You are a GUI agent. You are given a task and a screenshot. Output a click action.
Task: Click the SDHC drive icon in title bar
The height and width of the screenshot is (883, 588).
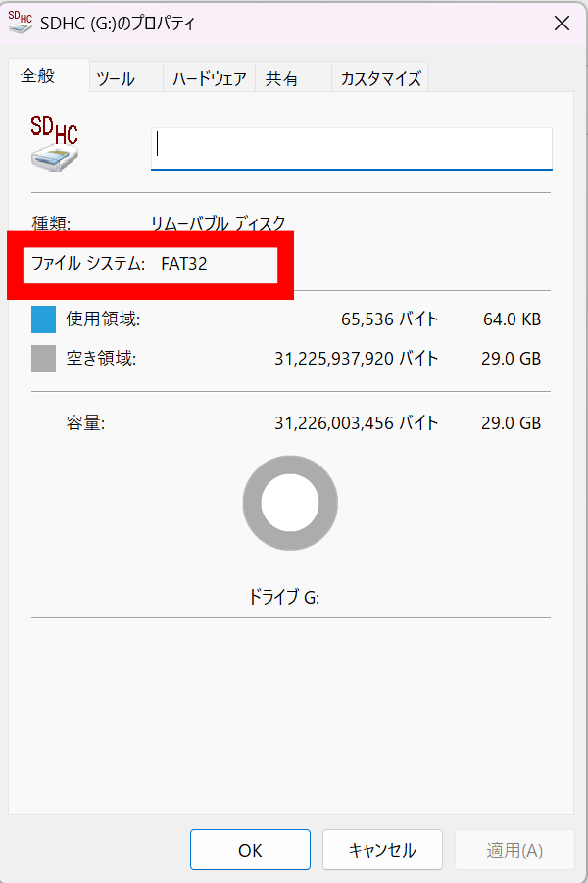[21, 23]
